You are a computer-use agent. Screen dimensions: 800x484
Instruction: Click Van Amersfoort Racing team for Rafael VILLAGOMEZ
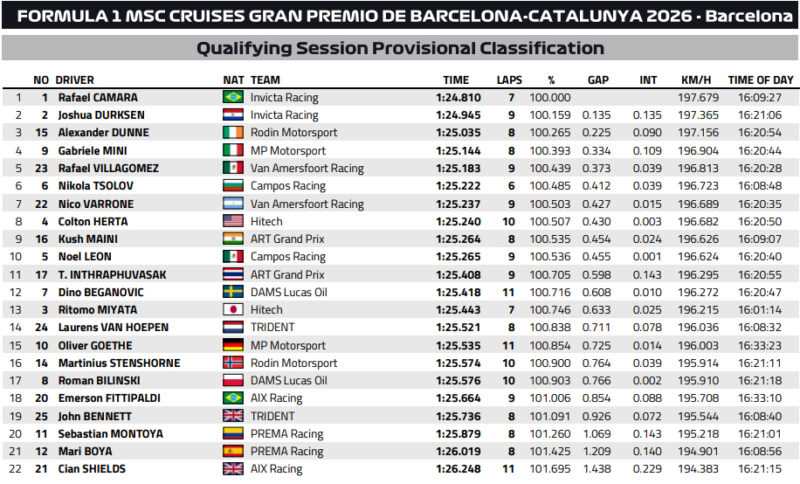307,168
